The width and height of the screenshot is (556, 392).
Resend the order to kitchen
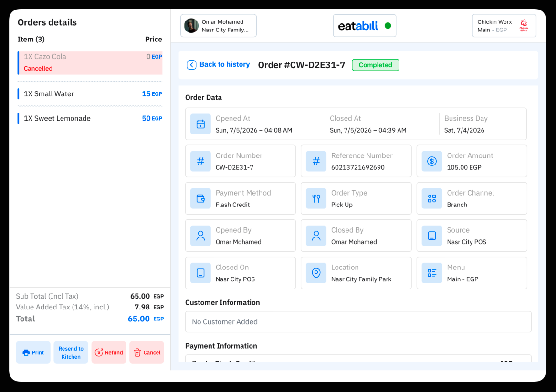[x=71, y=352]
